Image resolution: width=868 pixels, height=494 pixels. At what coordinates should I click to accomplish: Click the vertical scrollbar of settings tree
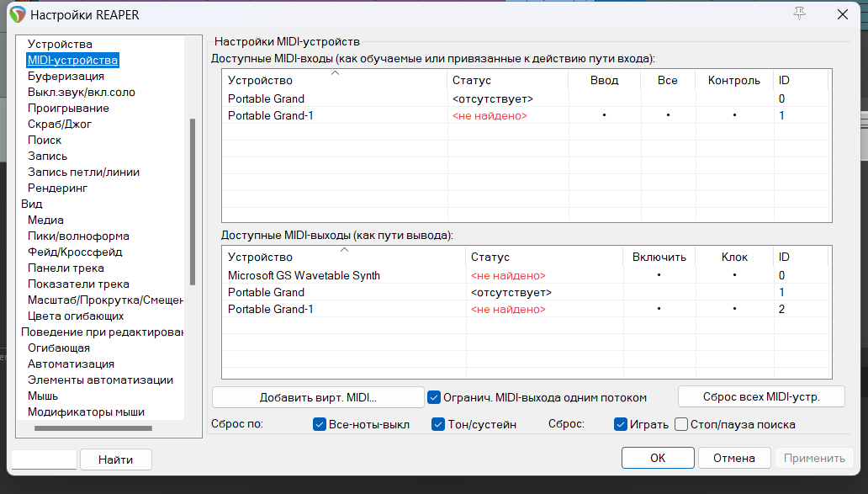tap(193, 202)
